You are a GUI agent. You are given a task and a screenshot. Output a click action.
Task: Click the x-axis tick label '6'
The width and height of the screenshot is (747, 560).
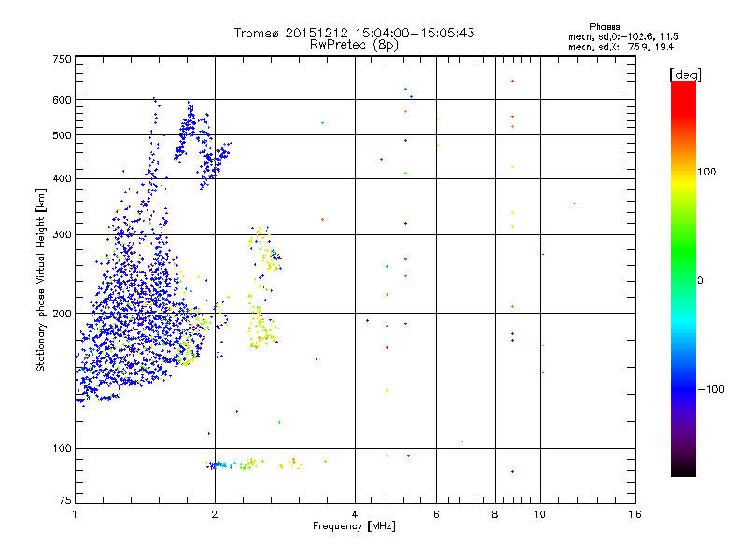coord(436,514)
